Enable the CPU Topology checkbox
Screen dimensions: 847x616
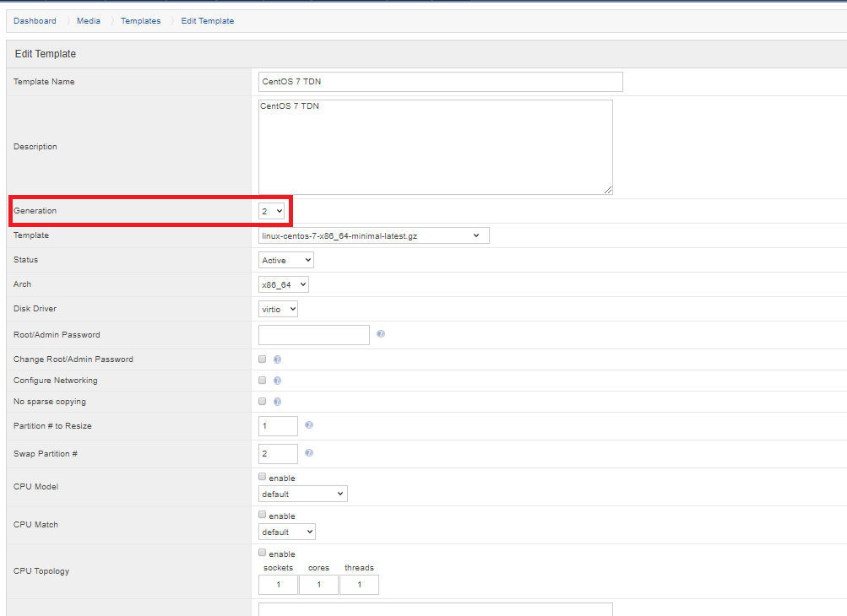click(x=262, y=553)
